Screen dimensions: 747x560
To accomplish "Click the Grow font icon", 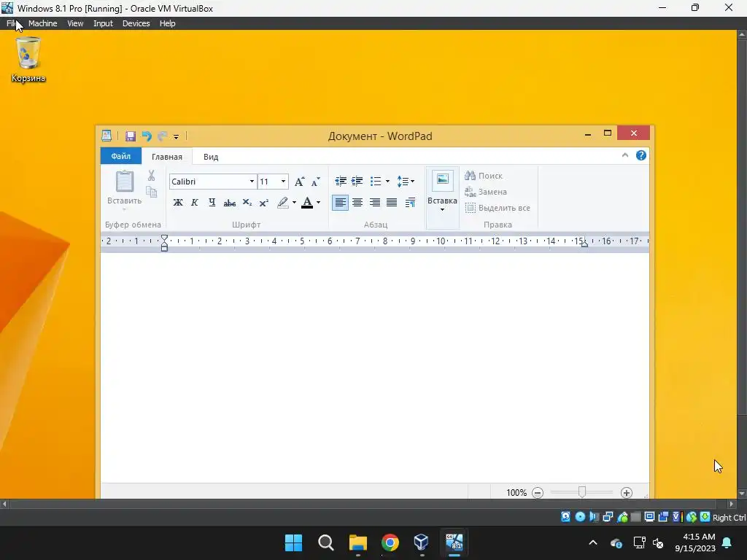I will click(x=299, y=182).
